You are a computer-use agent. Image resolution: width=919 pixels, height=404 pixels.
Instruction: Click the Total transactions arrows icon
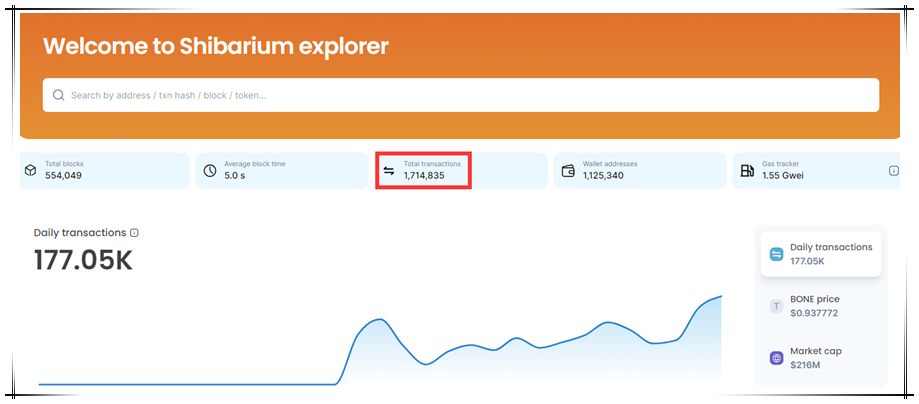point(389,171)
